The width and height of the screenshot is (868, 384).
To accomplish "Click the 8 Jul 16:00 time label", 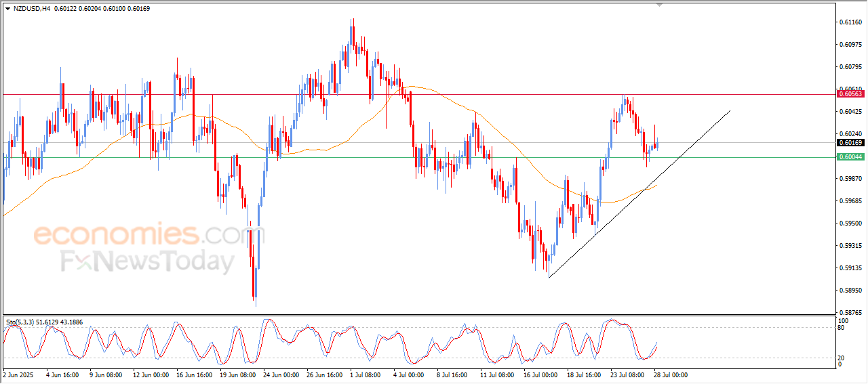I will coord(452,375).
